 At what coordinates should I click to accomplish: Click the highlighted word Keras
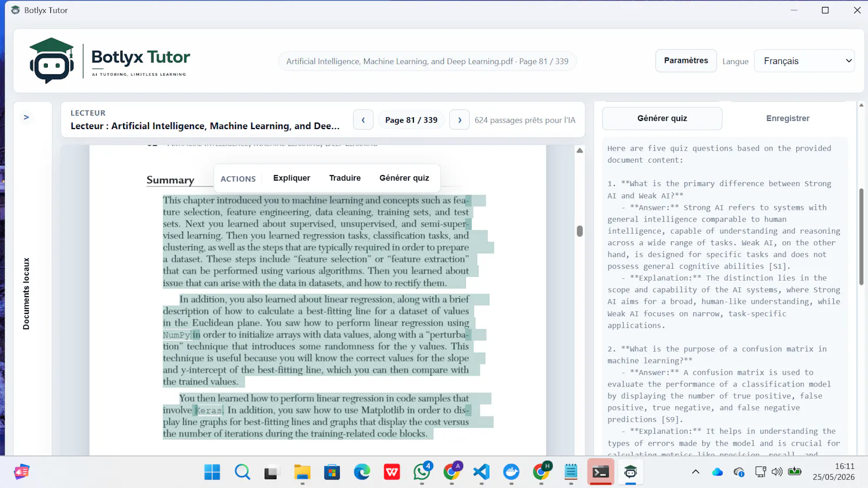tap(209, 410)
